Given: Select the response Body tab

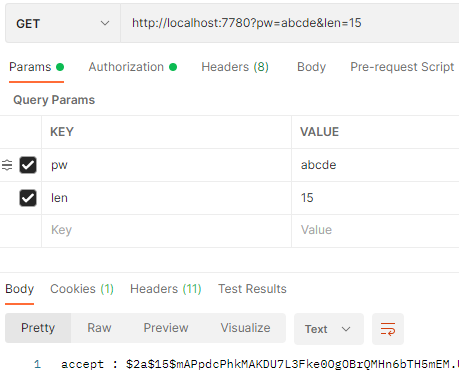Looking at the screenshot, I should 19,289.
